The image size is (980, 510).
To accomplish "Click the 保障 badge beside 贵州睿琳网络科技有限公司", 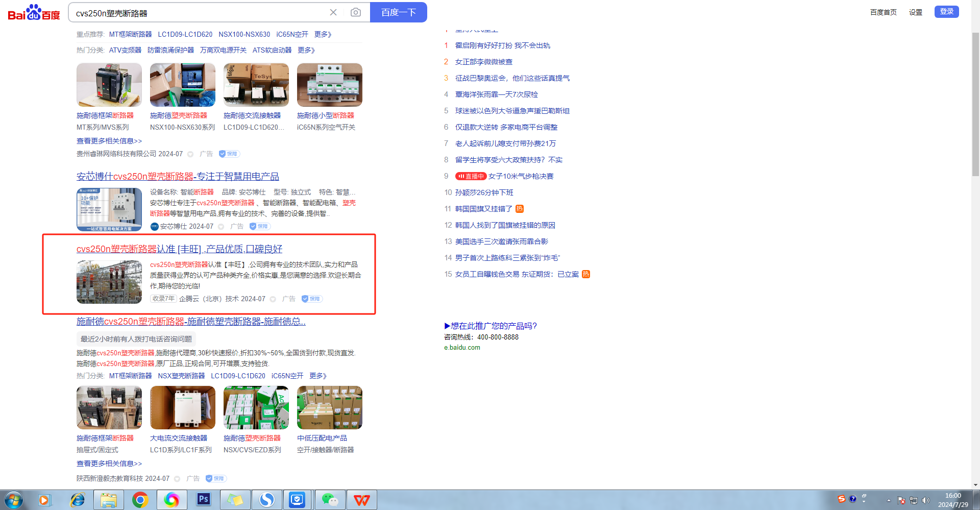I will point(229,154).
